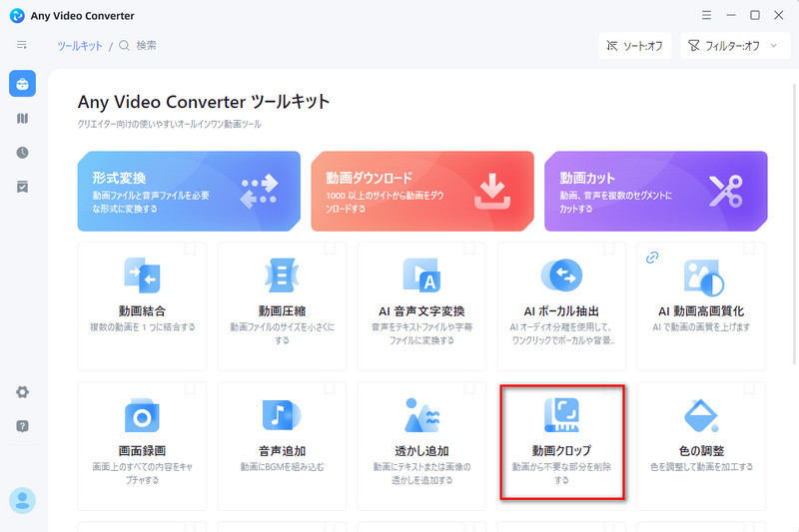Image resolution: width=799 pixels, height=532 pixels.
Task: Click the '複数の動画を１つに結合する' description
Action: click(x=142, y=326)
